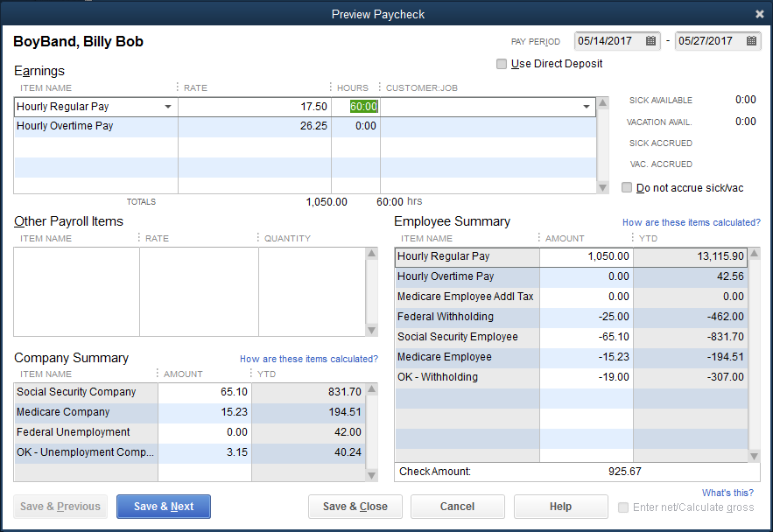The image size is (773, 532).
Task: Open the Customer:Job dropdown in Earnings
Action: (587, 107)
